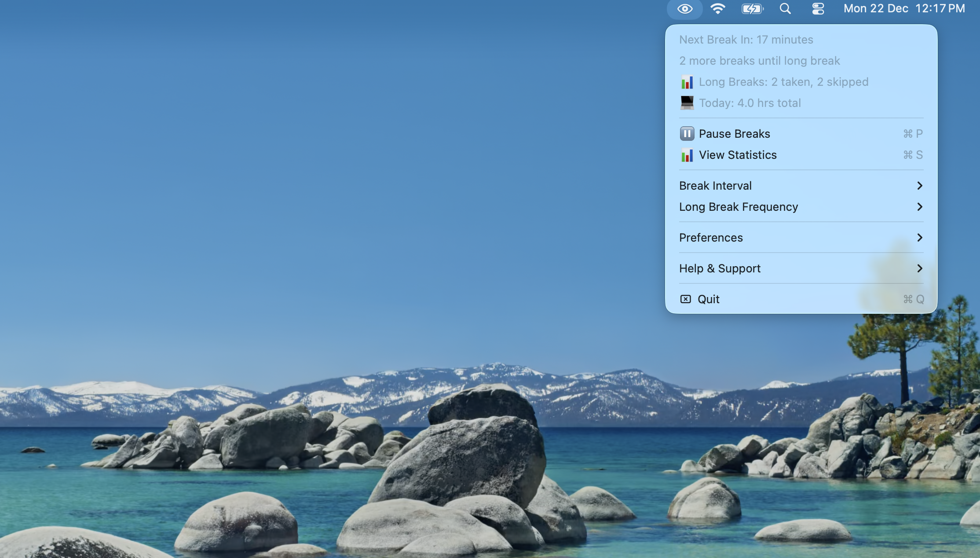Click the Next Break In status text

click(x=746, y=39)
